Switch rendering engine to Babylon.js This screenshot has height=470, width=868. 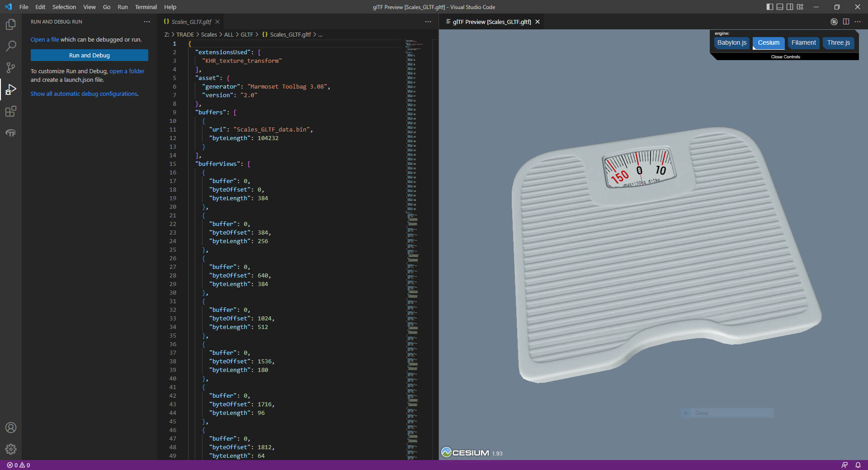click(x=731, y=43)
